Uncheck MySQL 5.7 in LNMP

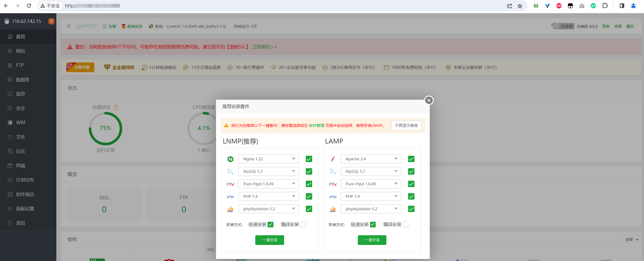coord(309,172)
